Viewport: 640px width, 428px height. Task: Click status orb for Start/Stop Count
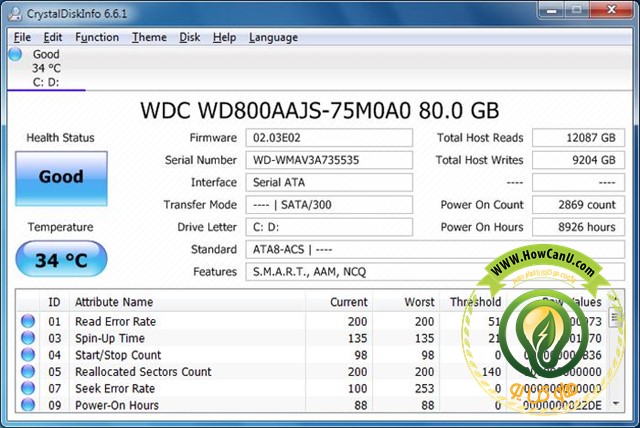(x=28, y=355)
